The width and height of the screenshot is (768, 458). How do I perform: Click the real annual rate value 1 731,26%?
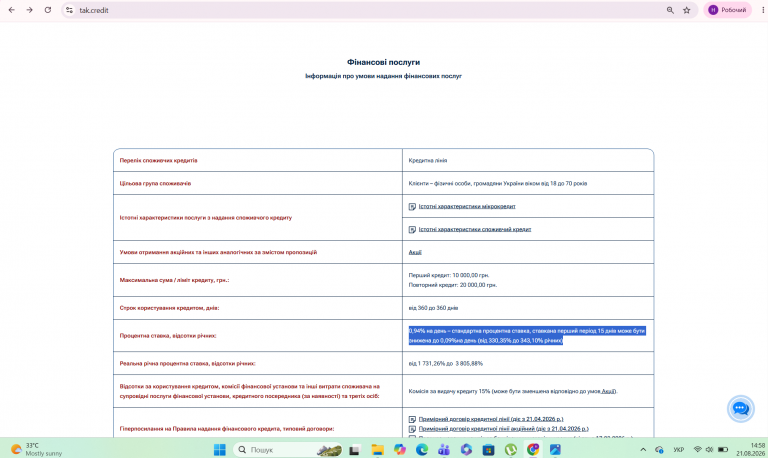[x=446, y=363]
